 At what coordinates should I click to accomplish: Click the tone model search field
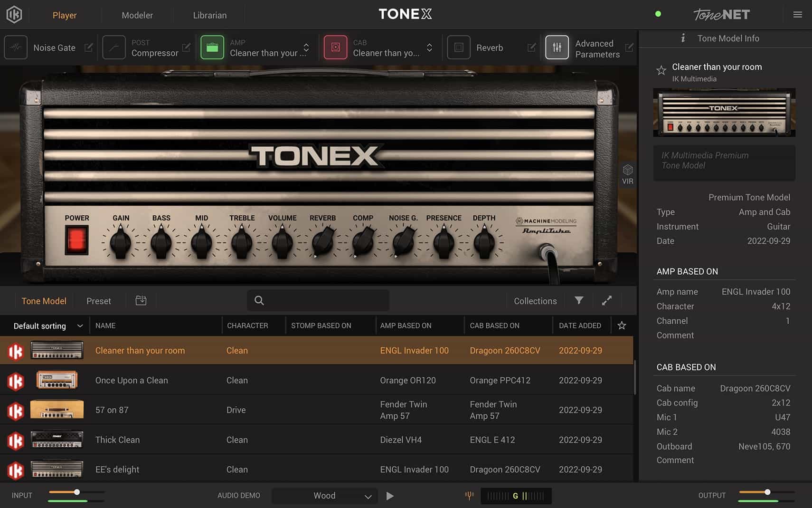[318, 300]
